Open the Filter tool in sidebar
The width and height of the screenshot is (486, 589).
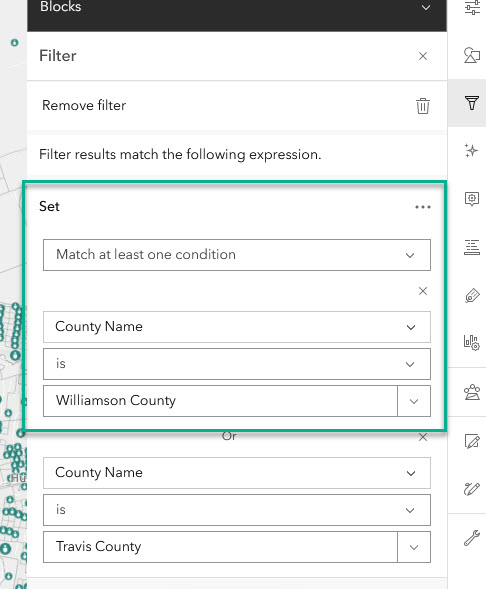click(472, 103)
